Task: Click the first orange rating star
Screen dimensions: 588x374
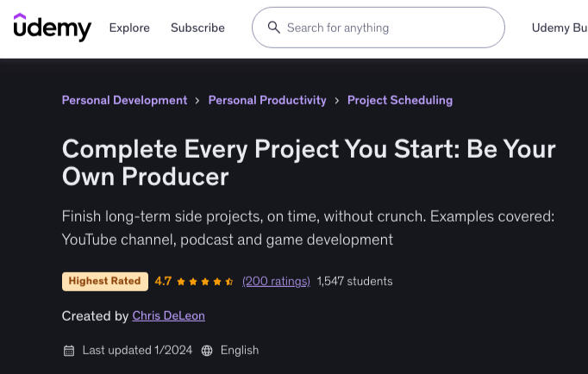Action: click(x=181, y=282)
